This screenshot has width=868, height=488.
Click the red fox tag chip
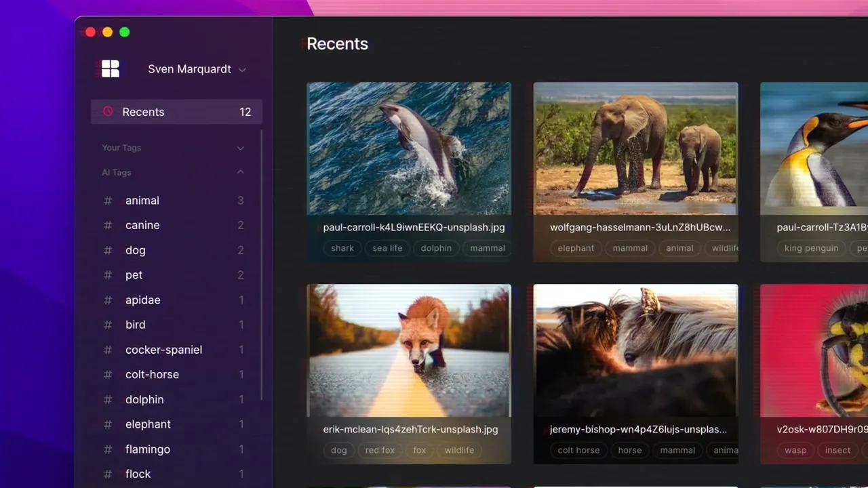pos(380,450)
